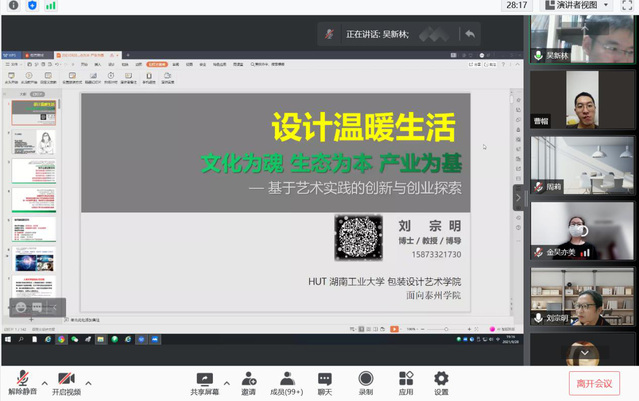Viewport: 639px width, 401px height.
Task: Collapse participant video strip with side chevron
Action: 518,198
